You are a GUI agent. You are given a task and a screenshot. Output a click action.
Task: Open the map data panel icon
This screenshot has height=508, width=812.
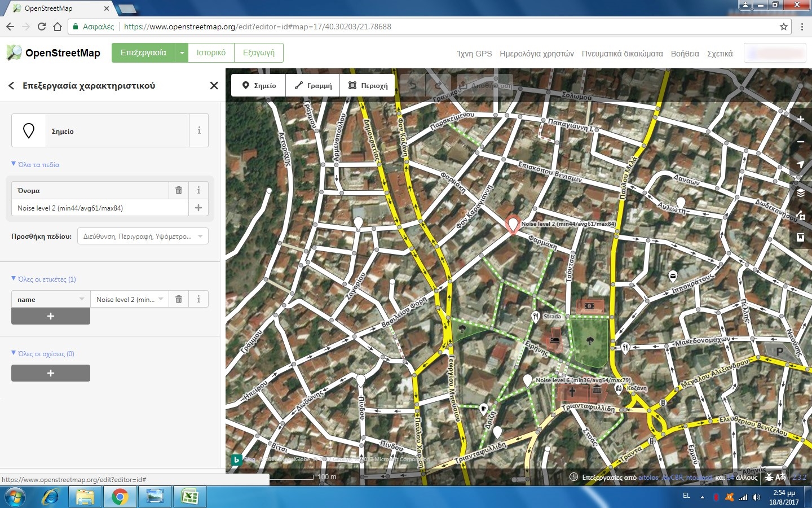click(x=800, y=216)
